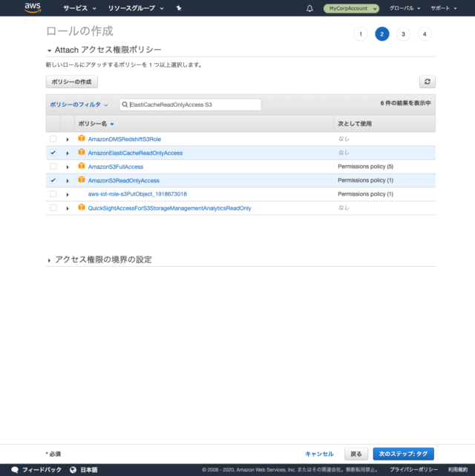Open the サービス menu
This screenshot has height=476, width=475.
pyautogui.click(x=79, y=8)
